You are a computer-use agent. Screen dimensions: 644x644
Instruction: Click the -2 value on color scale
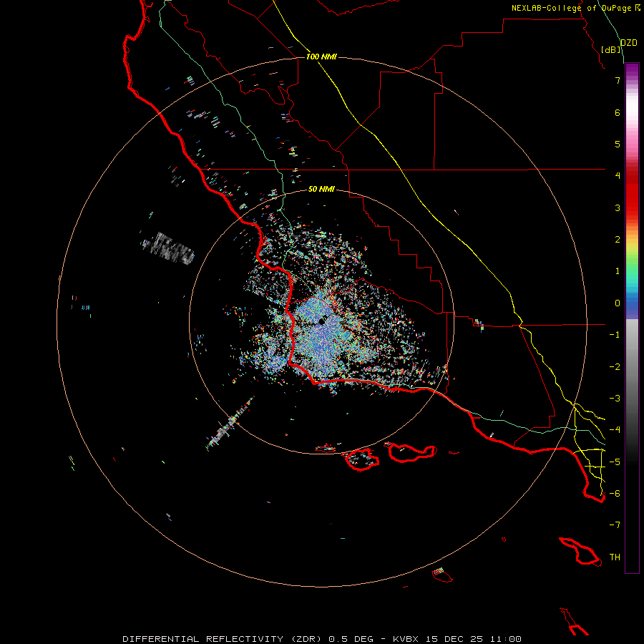(x=615, y=367)
